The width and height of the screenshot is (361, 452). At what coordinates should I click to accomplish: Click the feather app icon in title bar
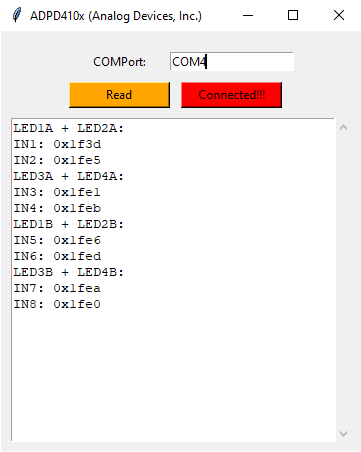tap(17, 15)
